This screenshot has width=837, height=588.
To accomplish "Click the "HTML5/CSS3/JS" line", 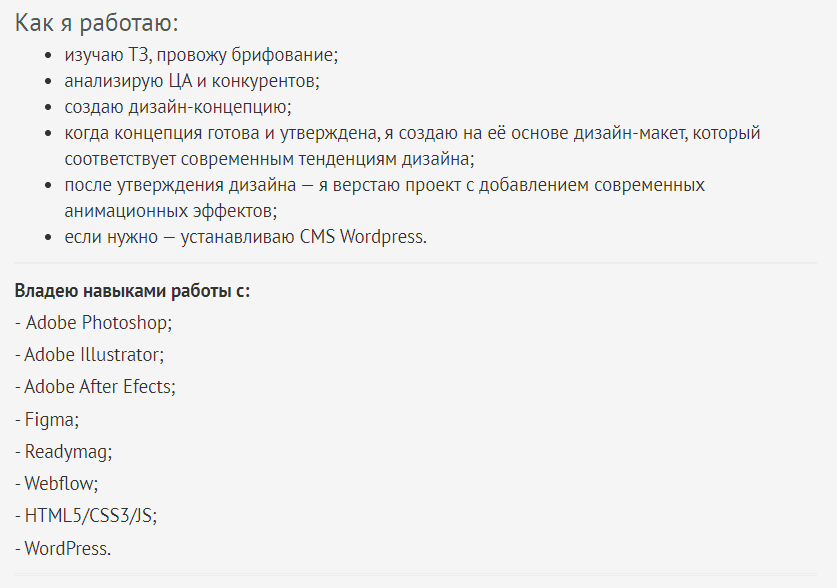I will tap(90, 516).
